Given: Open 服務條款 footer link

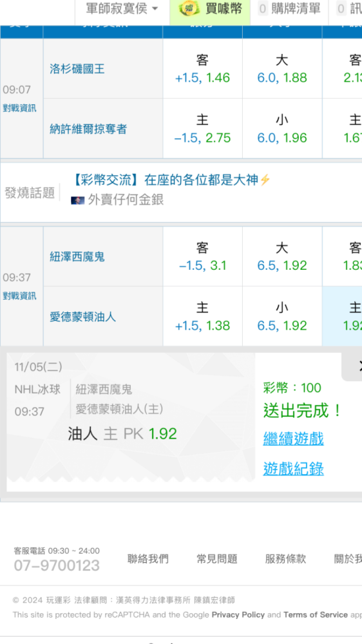Looking at the screenshot, I should (285, 559).
